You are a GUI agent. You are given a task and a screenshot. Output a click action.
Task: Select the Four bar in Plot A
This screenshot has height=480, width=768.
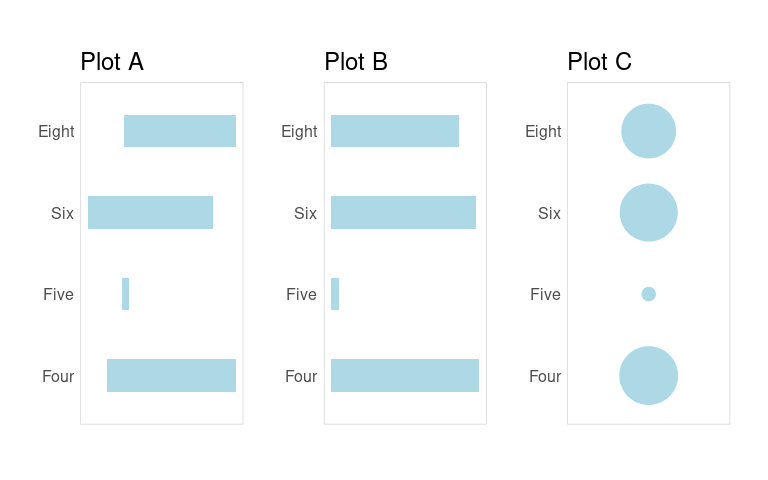[x=171, y=375]
